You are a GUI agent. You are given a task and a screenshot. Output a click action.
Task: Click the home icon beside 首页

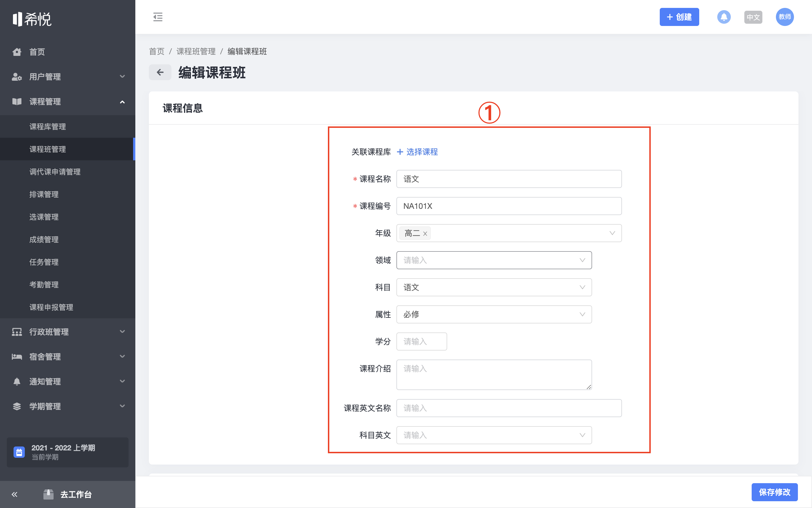17,52
